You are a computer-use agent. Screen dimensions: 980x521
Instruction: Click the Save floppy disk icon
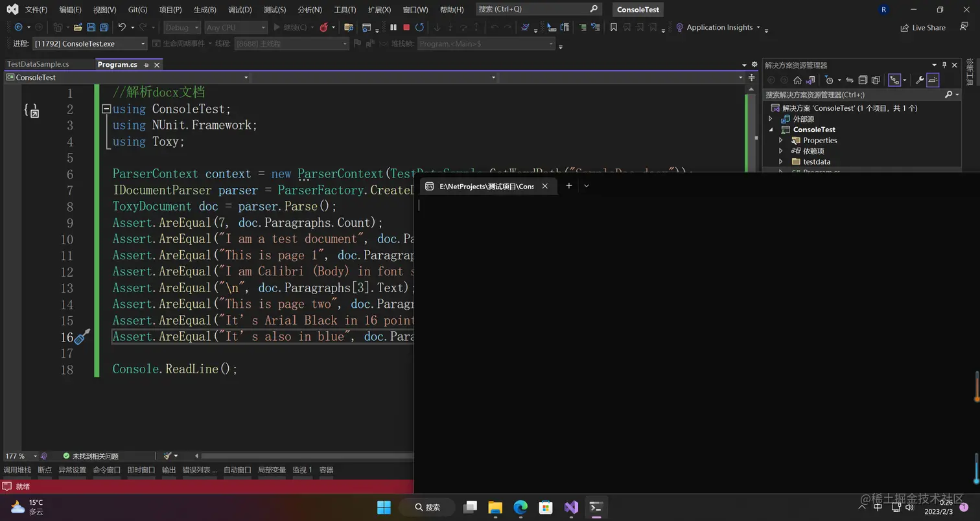tap(91, 27)
